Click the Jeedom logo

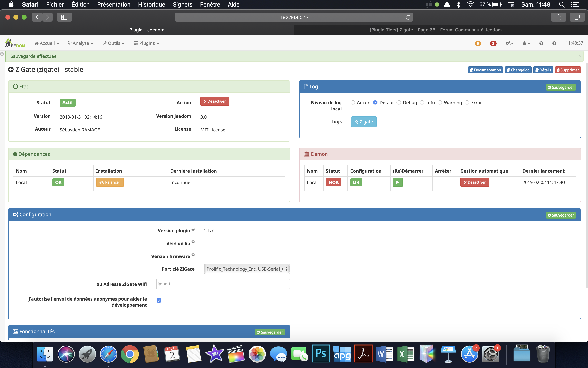click(x=15, y=43)
